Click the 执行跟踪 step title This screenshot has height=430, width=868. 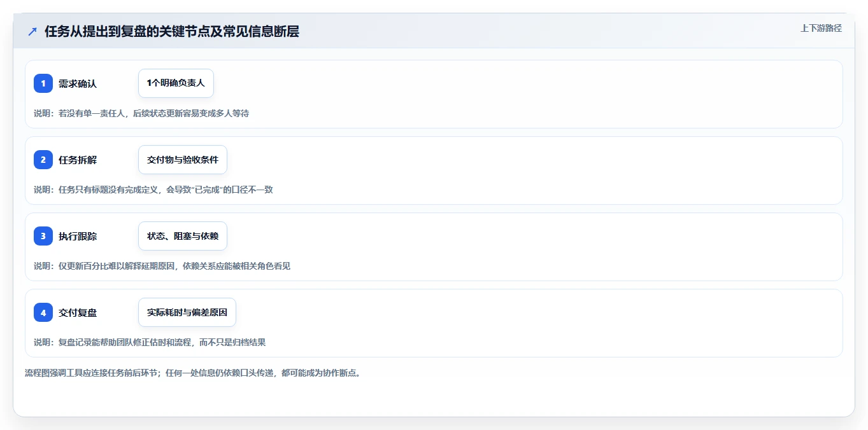pyautogui.click(x=78, y=236)
